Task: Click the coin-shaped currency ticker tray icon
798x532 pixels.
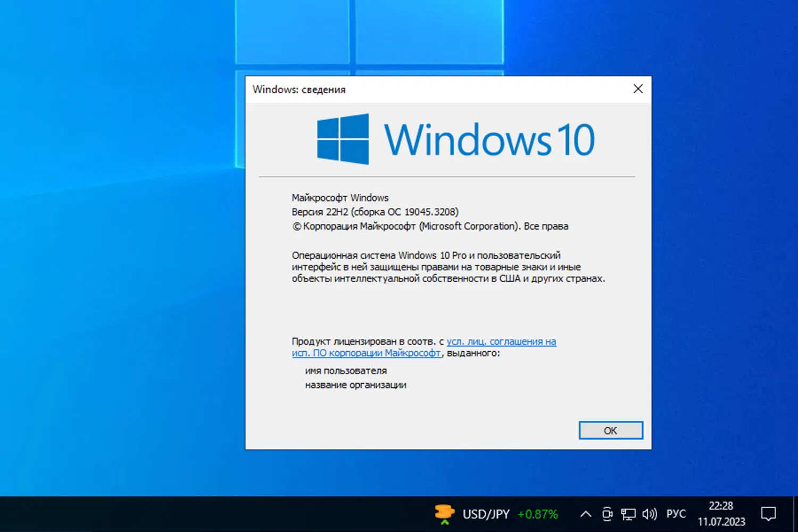Action: (x=444, y=511)
